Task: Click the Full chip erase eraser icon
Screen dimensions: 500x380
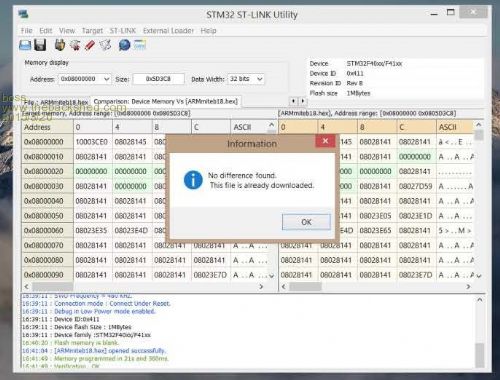Action: pyautogui.click(x=90, y=45)
